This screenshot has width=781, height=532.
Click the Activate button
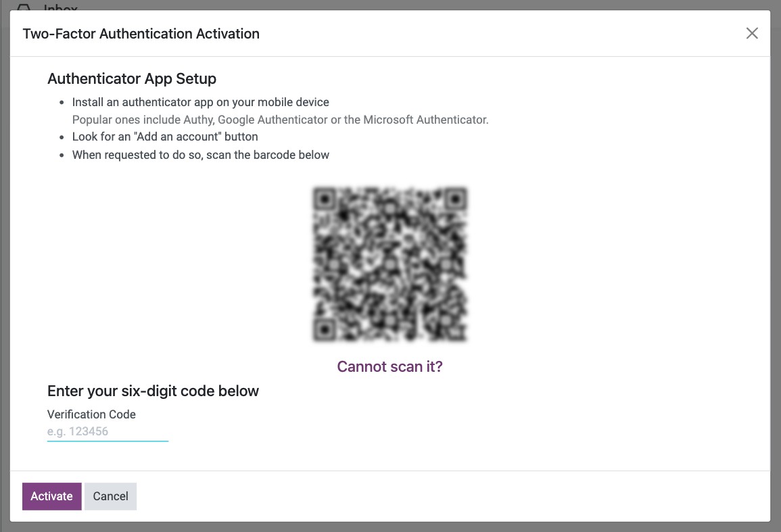click(x=52, y=496)
